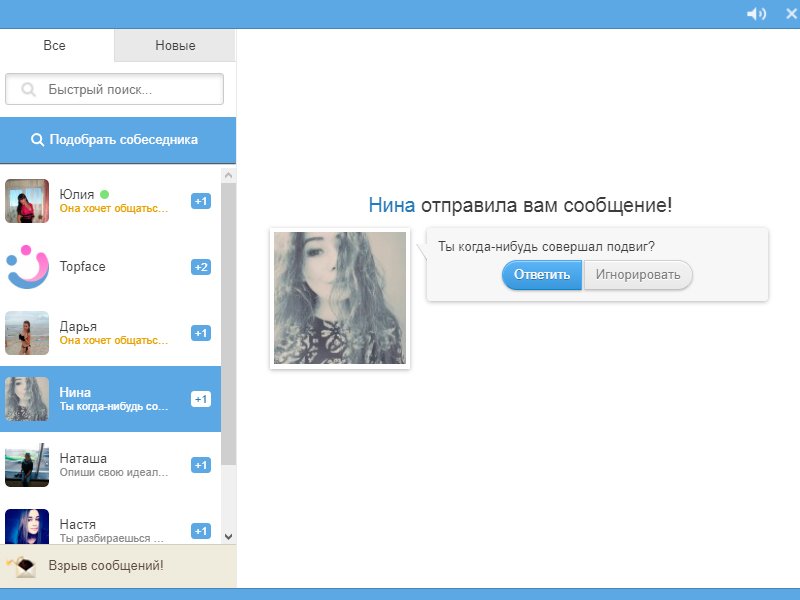This screenshot has width=800, height=600.
Task: Click Нина's avatar in the contact list
Action: [27, 399]
